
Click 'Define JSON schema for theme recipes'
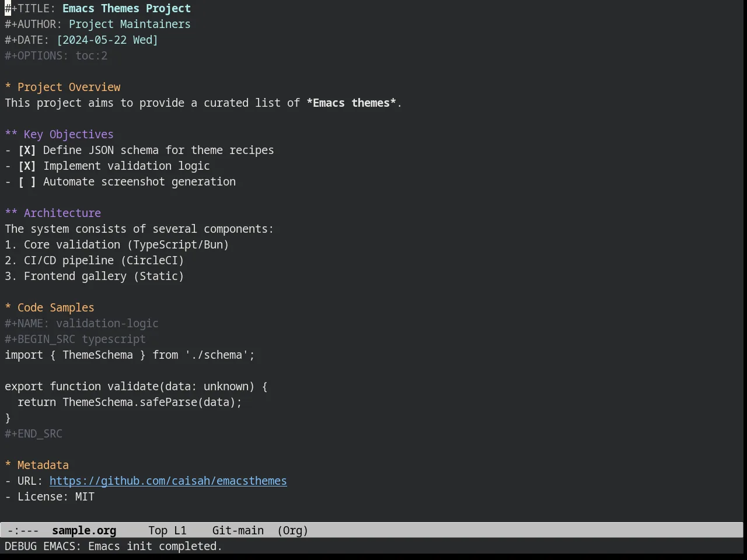pos(159,150)
